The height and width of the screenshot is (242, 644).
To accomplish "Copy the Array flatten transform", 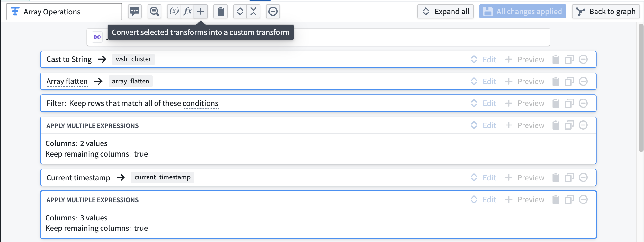I will coord(556,82).
